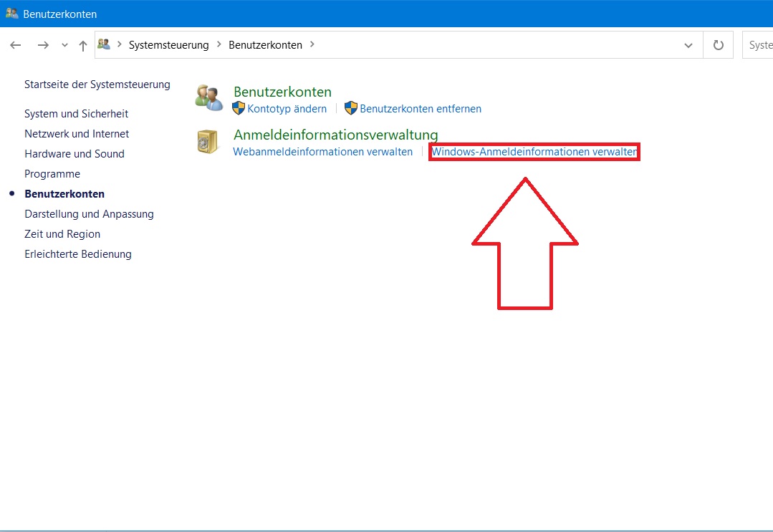
Task: Open Kontotyp ändern link
Action: [287, 109]
